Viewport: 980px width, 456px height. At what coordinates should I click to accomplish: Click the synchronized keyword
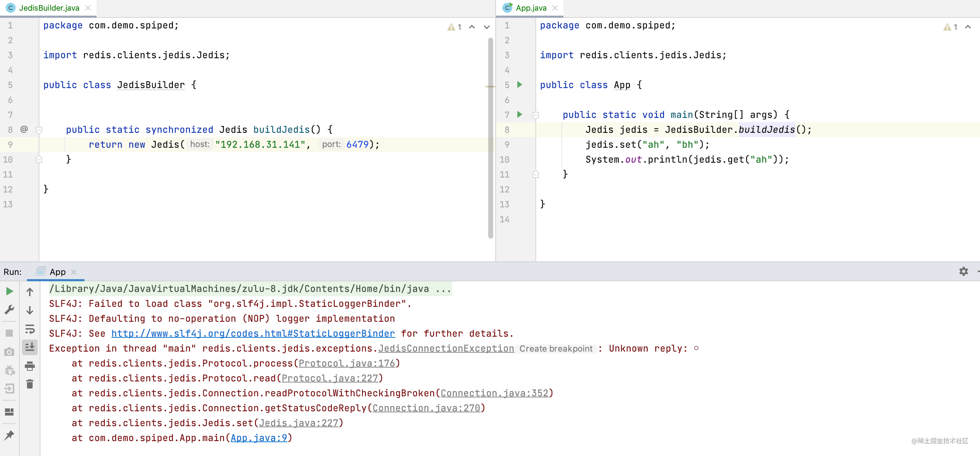click(x=179, y=129)
